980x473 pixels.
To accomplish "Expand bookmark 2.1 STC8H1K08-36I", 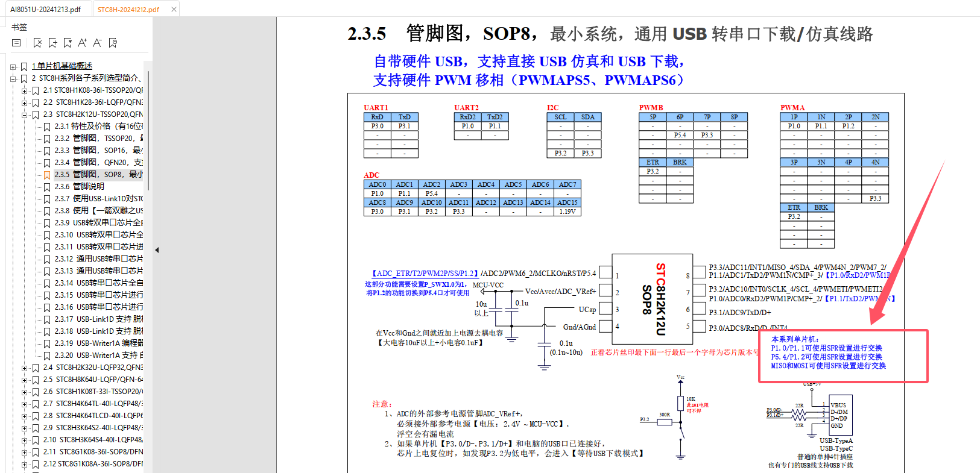I will pos(24,90).
